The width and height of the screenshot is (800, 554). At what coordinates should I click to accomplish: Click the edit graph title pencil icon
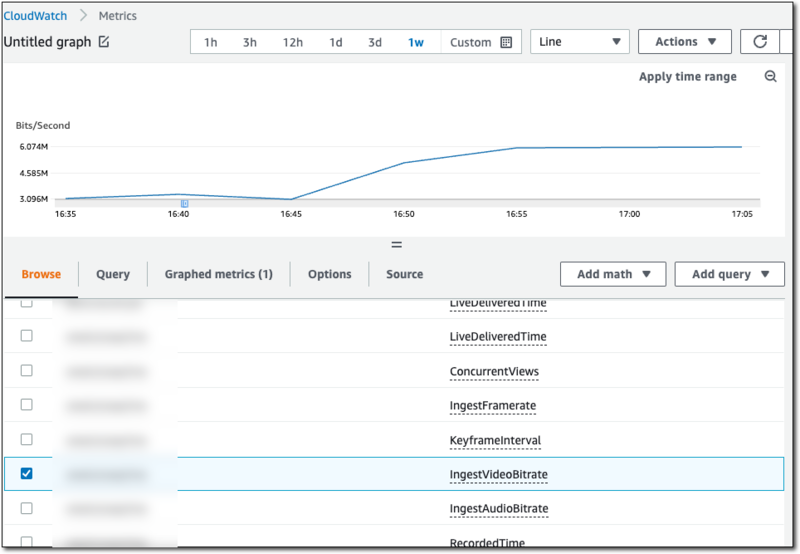(x=104, y=42)
